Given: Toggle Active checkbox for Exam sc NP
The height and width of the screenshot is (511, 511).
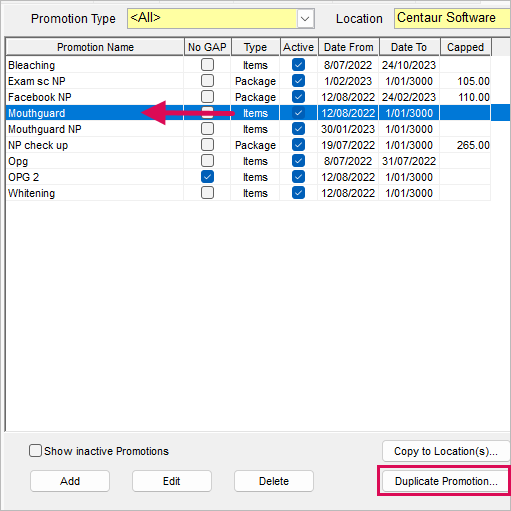Looking at the screenshot, I should 298,81.
